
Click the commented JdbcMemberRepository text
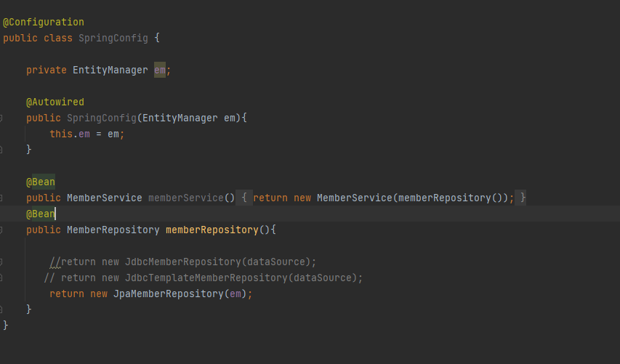(x=182, y=262)
